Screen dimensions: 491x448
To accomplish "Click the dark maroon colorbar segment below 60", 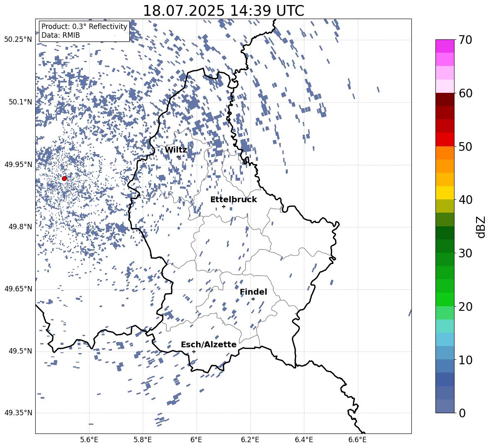I will click(445, 99).
